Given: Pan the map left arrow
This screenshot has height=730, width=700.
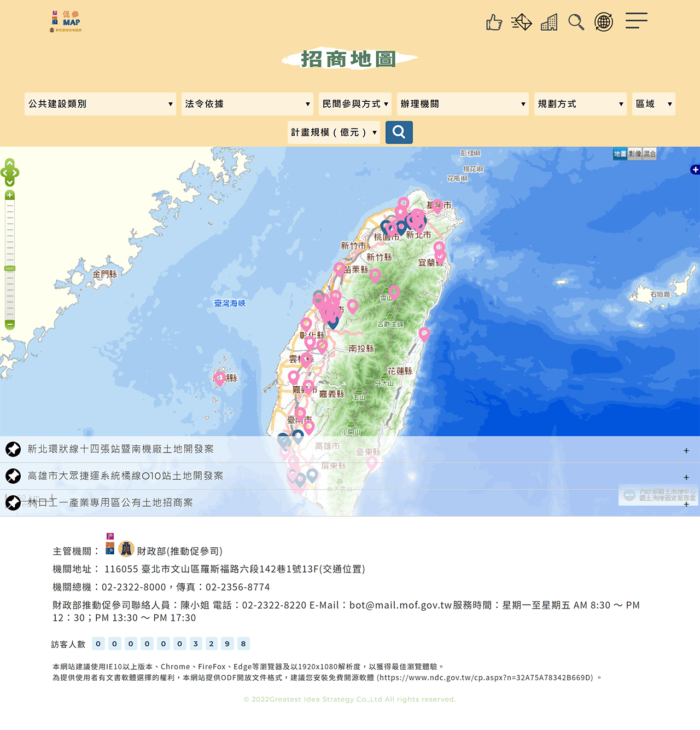Looking at the screenshot, I should [x=4, y=173].
